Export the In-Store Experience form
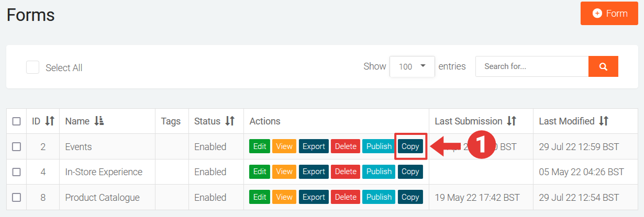644x217 pixels. (314, 172)
